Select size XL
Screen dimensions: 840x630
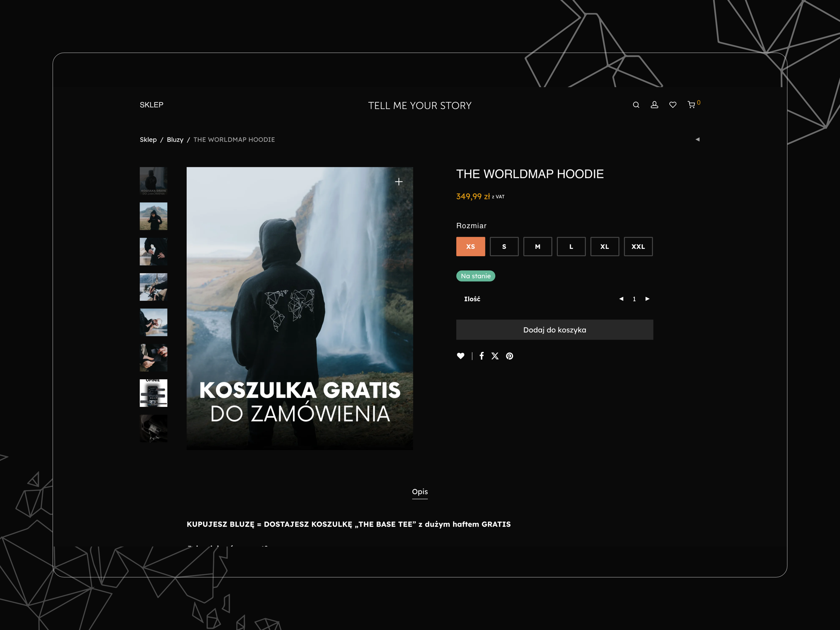click(605, 246)
